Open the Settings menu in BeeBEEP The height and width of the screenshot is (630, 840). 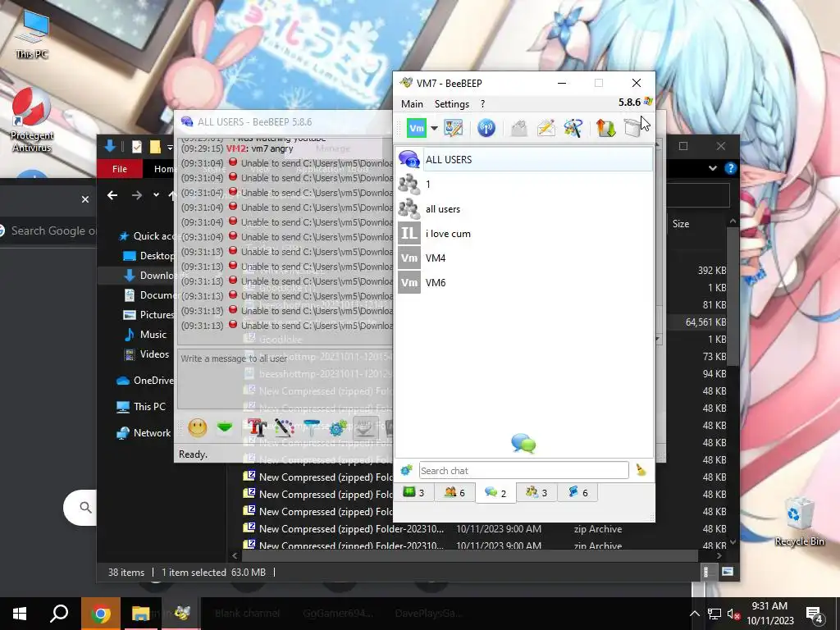[452, 104]
